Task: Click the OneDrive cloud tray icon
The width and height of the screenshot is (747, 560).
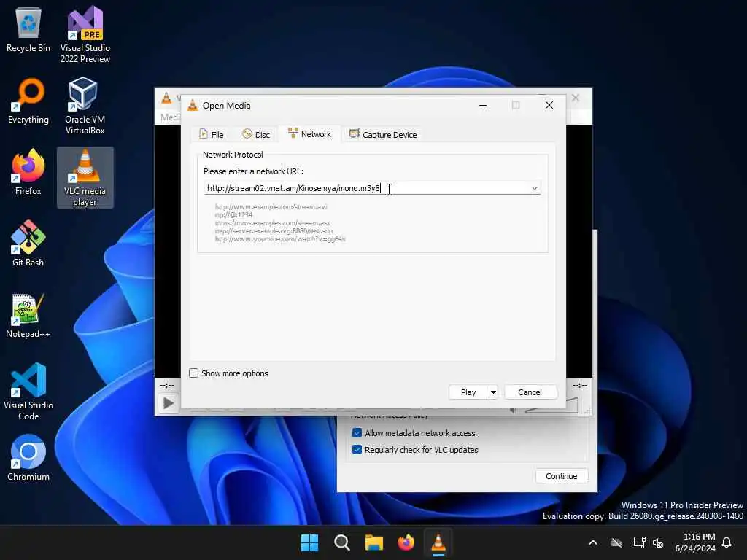Action: pos(616,542)
